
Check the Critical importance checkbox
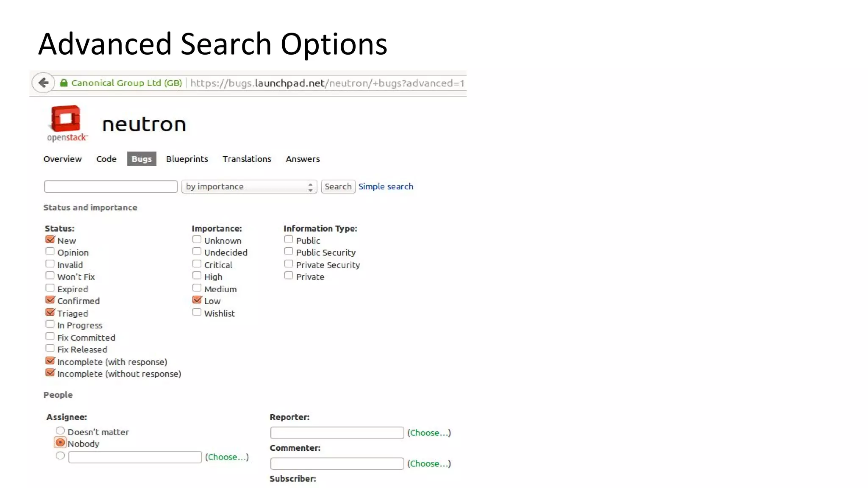coord(197,263)
